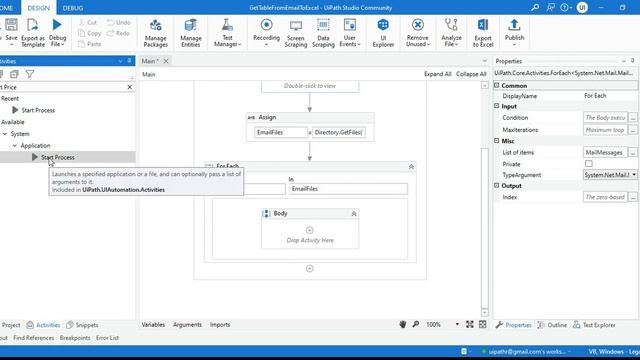Open the Imports panel
Image resolution: width=640 pixels, height=360 pixels.
point(220,324)
